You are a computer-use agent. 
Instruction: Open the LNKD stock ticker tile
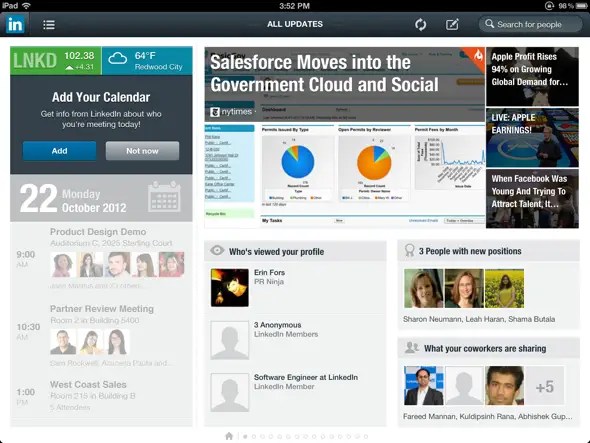pos(56,61)
